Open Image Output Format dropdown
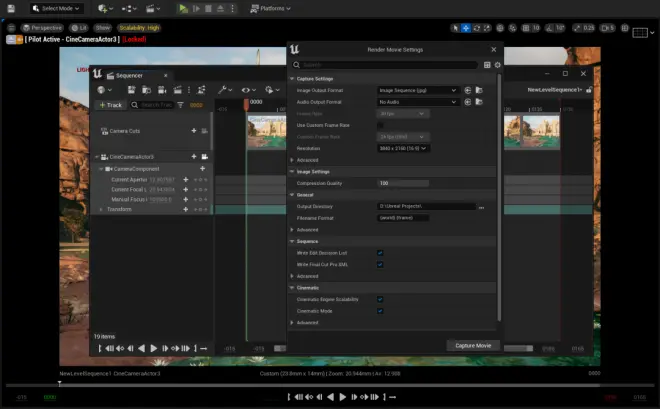660x409 pixels. pos(418,90)
